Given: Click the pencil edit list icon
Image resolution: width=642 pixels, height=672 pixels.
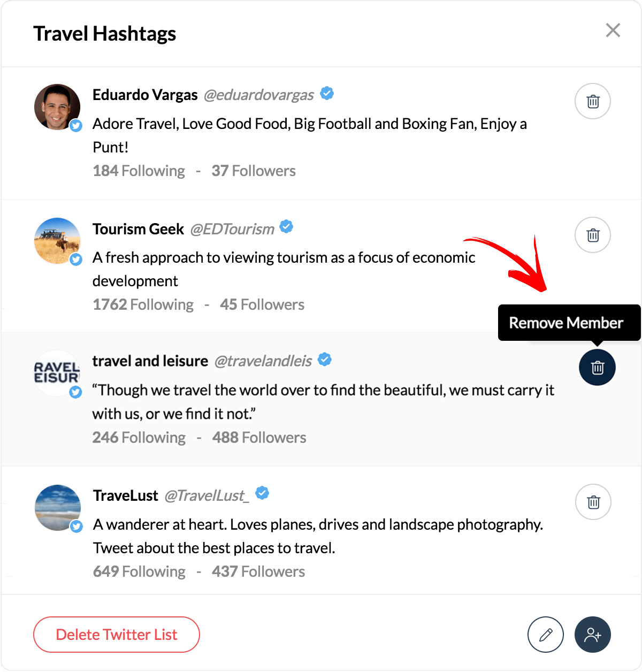Looking at the screenshot, I should click(x=546, y=635).
